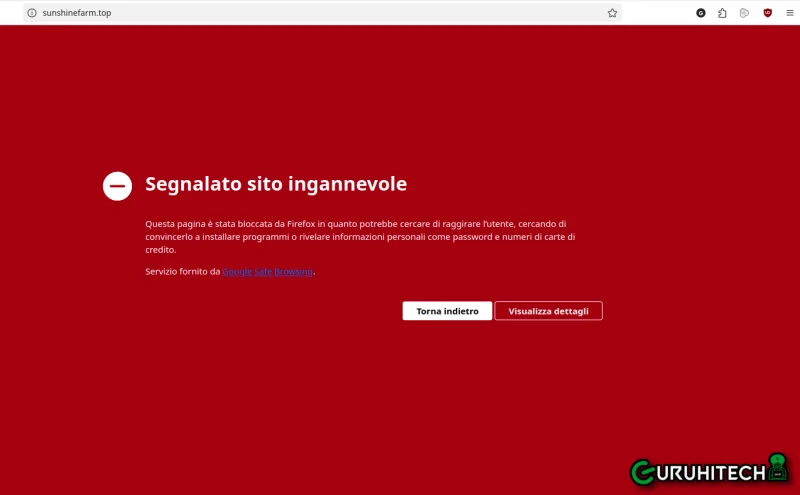Screen dimensions: 800x495
Task: Click the site information icon in address bar
Action: point(32,13)
